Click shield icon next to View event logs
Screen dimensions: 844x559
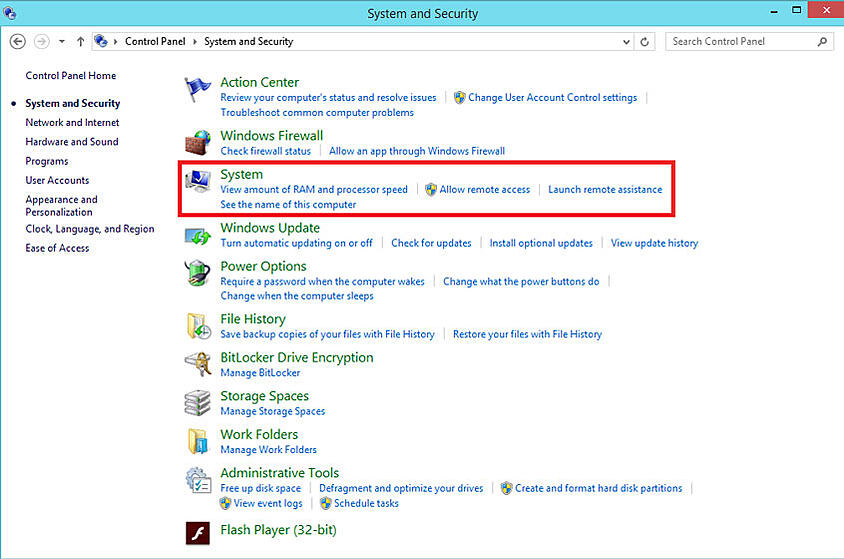[226, 503]
